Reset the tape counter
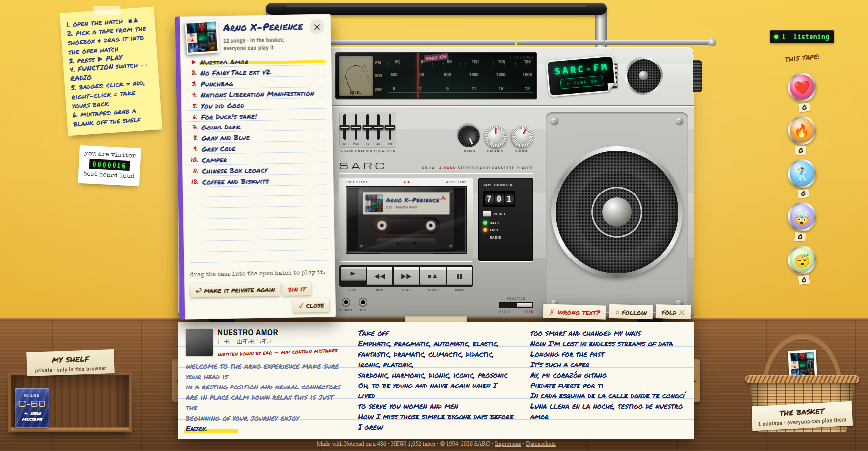Image resolution: width=868 pixels, height=451 pixels. 487,214
